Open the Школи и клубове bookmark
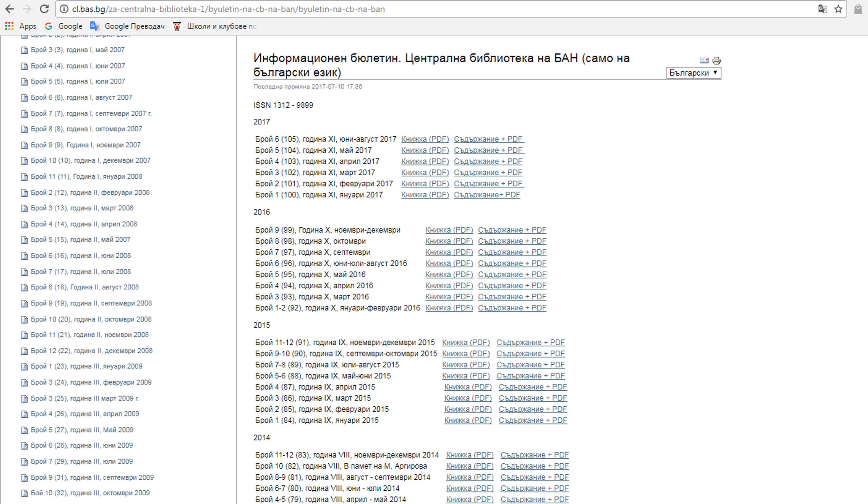This screenshot has width=868, height=504. (215, 26)
